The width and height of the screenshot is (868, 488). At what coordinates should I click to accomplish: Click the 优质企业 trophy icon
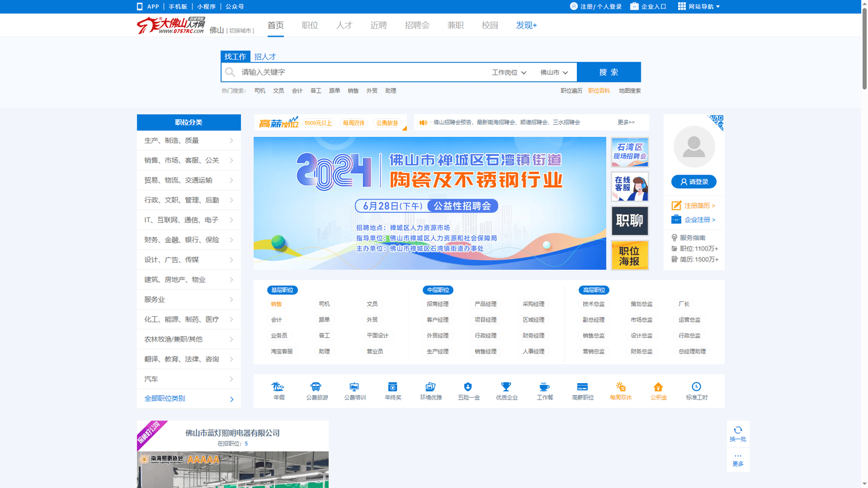(506, 387)
